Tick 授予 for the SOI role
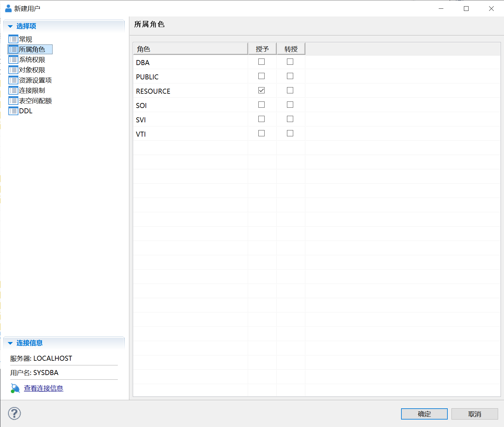This screenshot has width=504, height=427. point(261,105)
